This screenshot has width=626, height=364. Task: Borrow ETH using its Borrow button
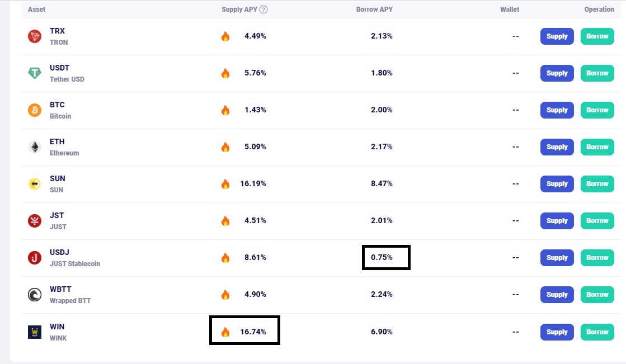click(x=597, y=147)
